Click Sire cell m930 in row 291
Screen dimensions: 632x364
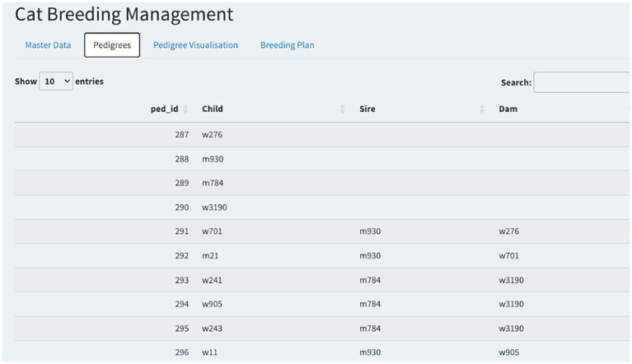click(x=370, y=231)
